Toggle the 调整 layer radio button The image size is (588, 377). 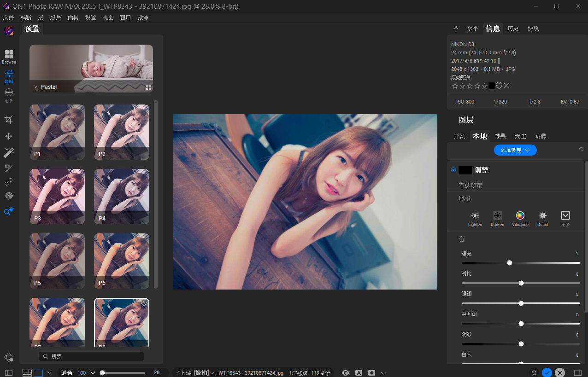coord(453,170)
